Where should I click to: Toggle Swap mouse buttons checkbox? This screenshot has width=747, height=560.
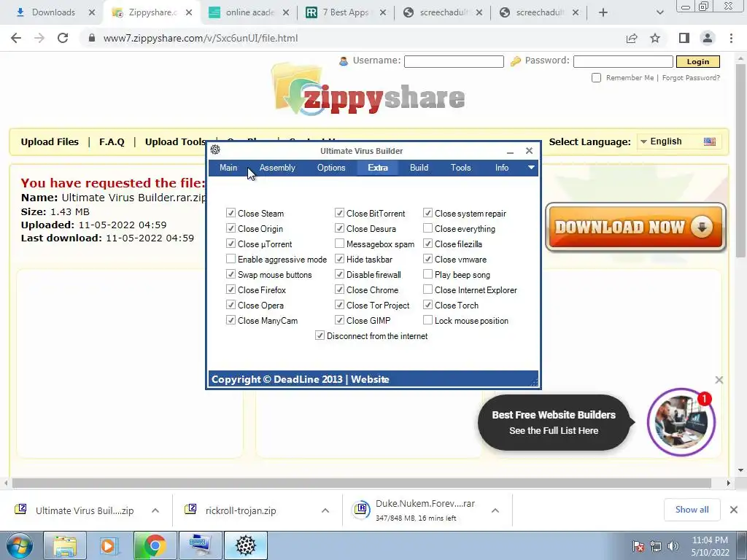[231, 274]
